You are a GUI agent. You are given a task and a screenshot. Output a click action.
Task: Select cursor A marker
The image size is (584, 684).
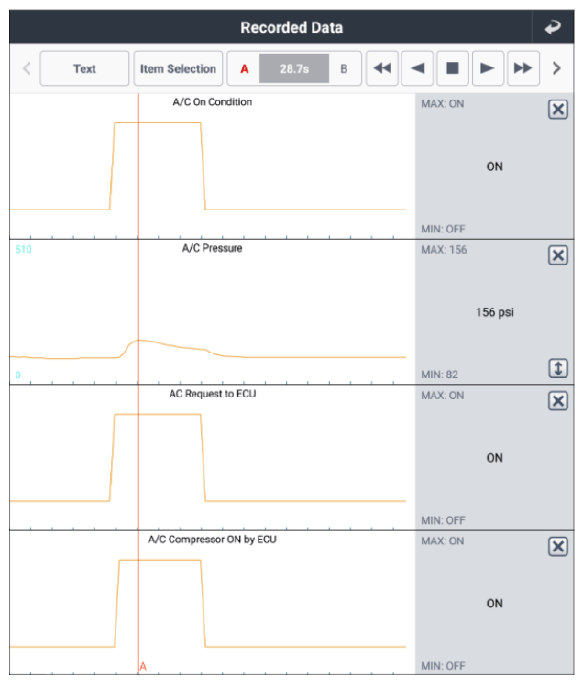244,69
